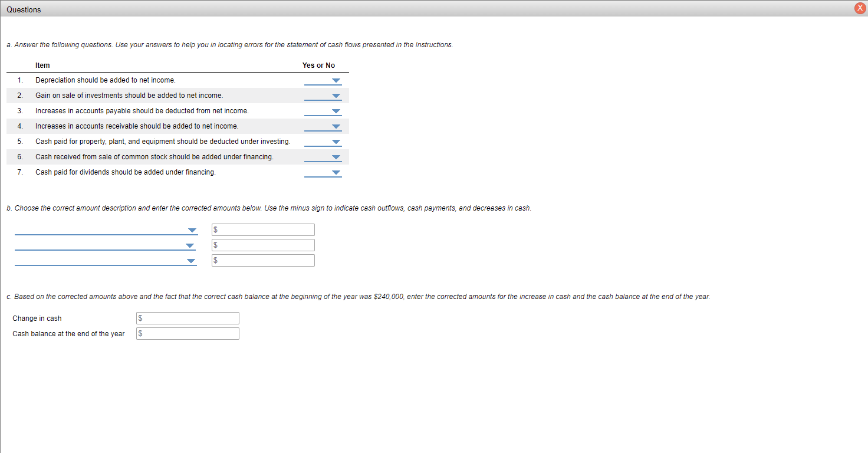The width and height of the screenshot is (868, 453).
Task: Click the 'Cash balance at the end of the year' label
Action: pyautogui.click(x=68, y=334)
